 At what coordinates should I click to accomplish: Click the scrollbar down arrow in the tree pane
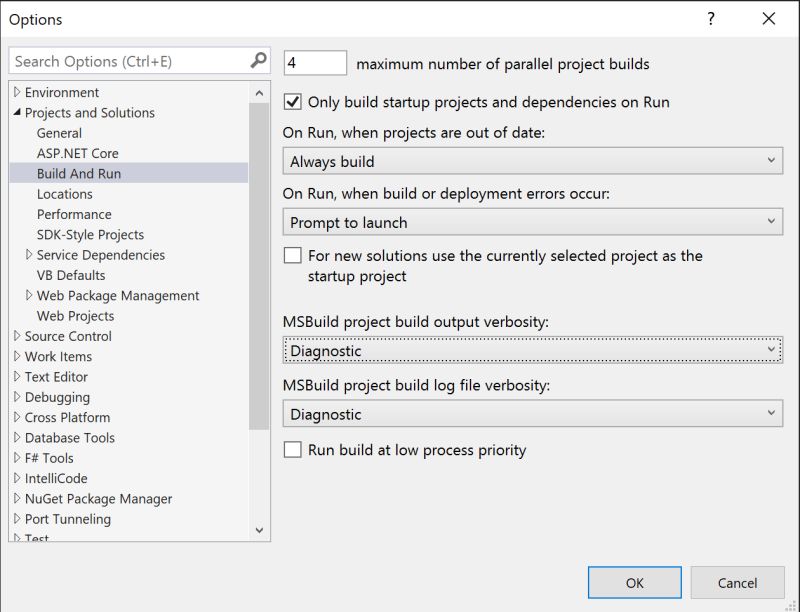pyautogui.click(x=258, y=530)
